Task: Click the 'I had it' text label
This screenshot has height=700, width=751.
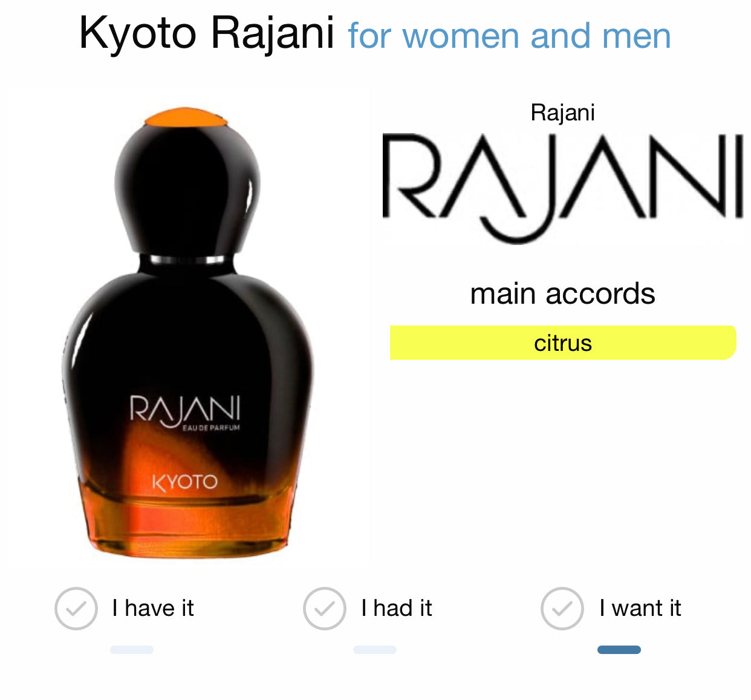Action: click(397, 608)
